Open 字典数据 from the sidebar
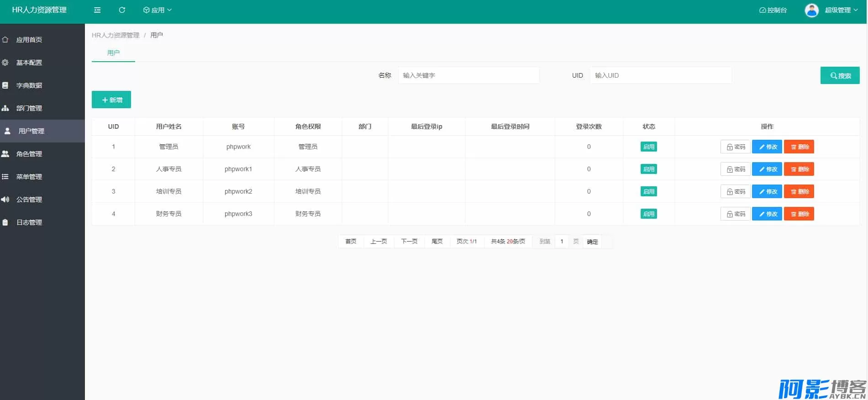868x400 pixels. (x=29, y=85)
